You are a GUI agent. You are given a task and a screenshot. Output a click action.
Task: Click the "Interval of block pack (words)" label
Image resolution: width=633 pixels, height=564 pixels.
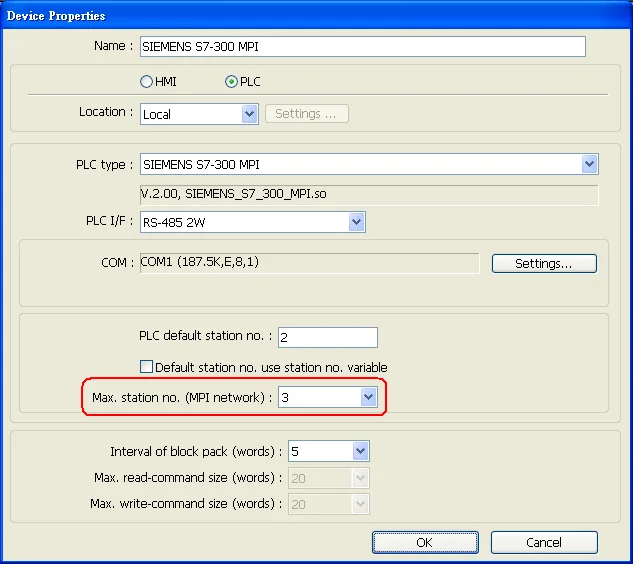pos(196,451)
